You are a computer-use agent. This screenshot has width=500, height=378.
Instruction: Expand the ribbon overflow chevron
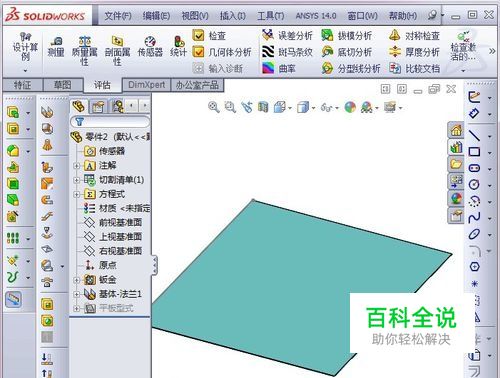pos(492,51)
